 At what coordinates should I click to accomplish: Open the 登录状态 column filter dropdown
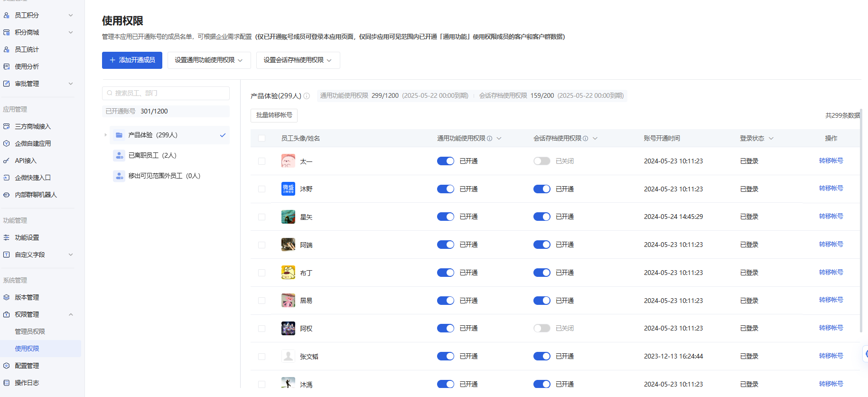click(771, 138)
